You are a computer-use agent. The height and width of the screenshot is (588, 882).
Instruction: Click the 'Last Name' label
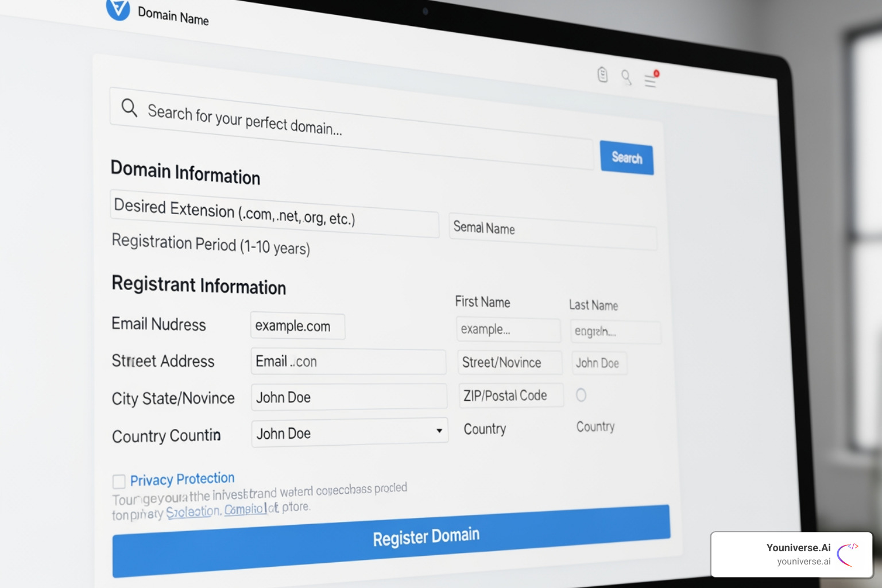(x=593, y=305)
